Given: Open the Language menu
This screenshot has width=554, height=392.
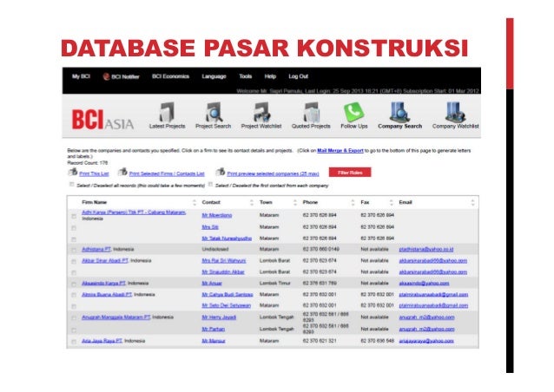Looking at the screenshot, I should (214, 76).
